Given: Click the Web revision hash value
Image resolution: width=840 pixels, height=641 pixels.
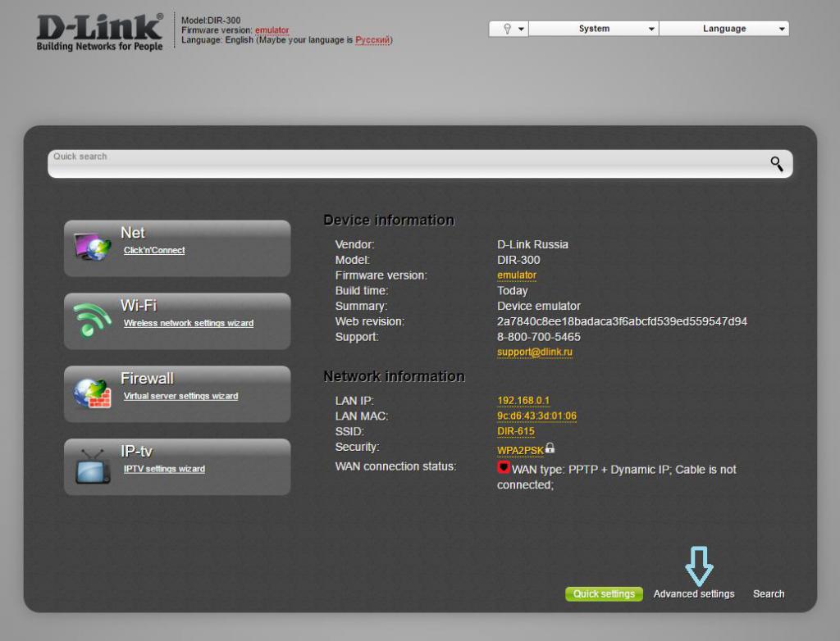Looking at the screenshot, I should [x=622, y=321].
